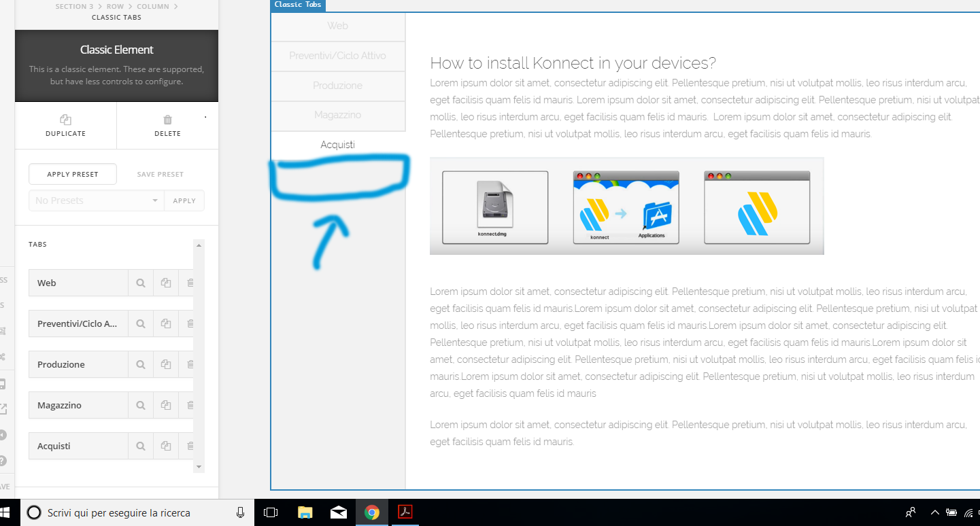The image size is (980, 526).
Task: Switch to the Produzione tab in preview
Action: (x=338, y=86)
